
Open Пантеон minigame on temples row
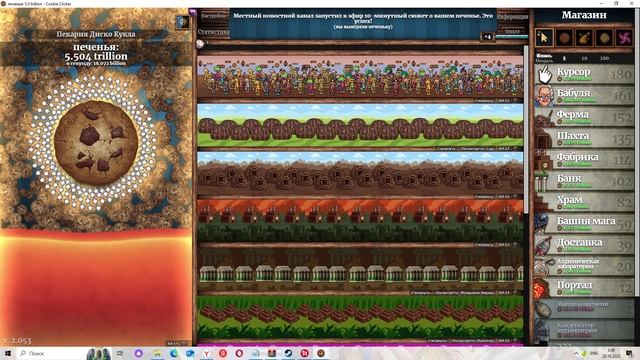[473, 340]
